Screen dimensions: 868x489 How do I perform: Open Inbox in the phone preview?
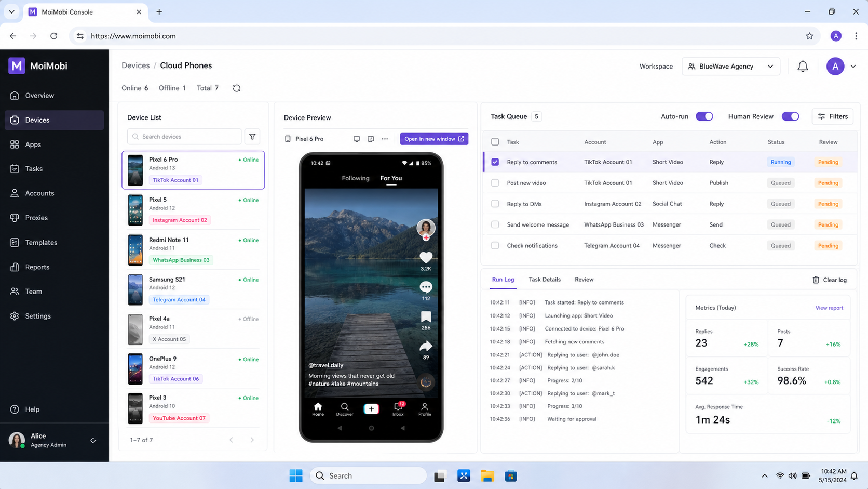click(398, 409)
